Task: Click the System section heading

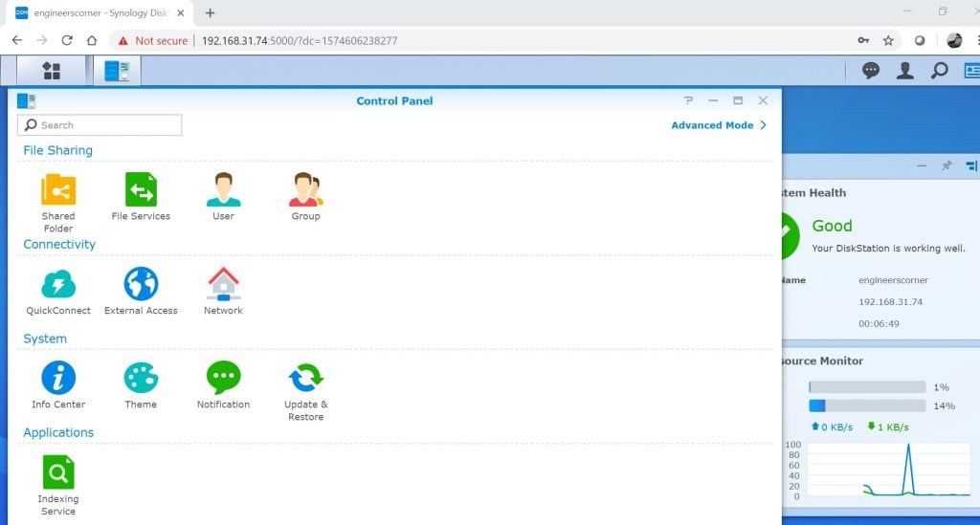Action: click(x=45, y=339)
